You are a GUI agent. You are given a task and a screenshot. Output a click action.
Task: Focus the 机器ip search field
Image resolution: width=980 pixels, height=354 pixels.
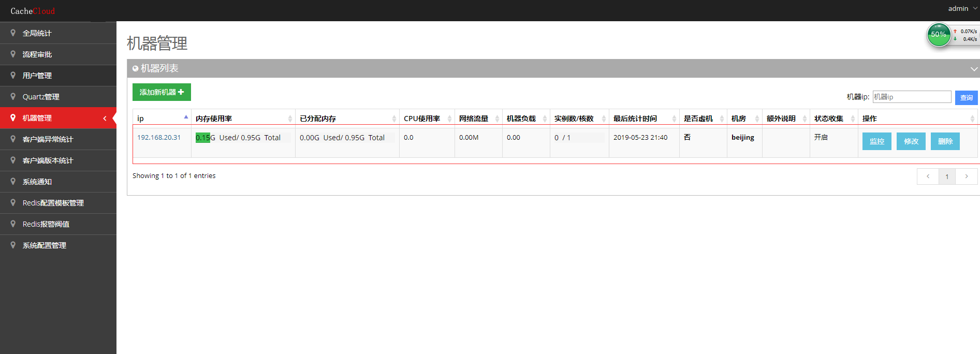click(x=912, y=97)
